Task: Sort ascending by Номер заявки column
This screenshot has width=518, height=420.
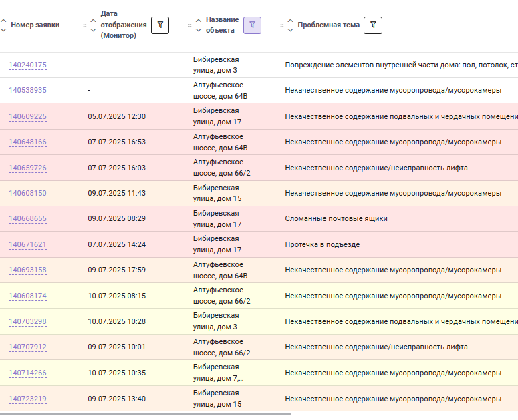Action: [x=3, y=21]
